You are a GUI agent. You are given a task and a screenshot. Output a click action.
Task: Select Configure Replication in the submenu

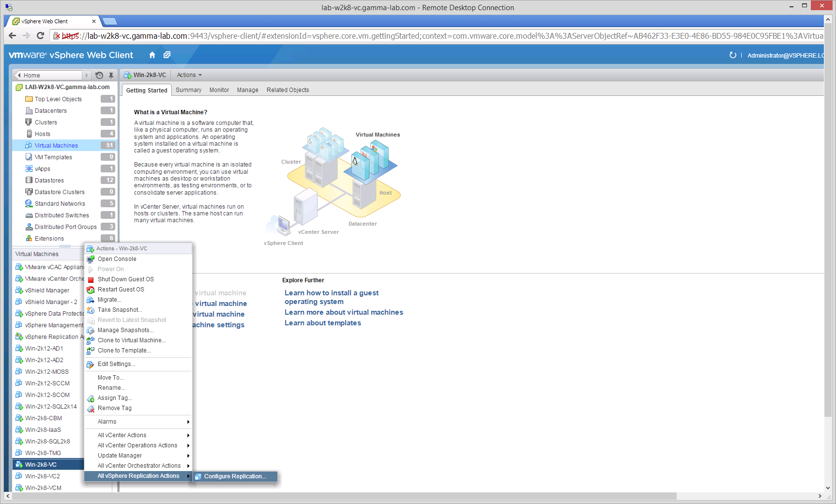(235, 476)
